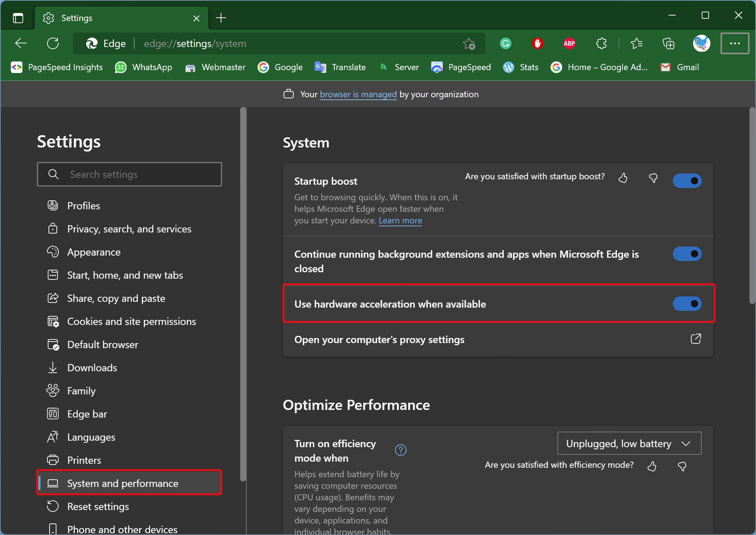This screenshot has height=535, width=756.
Task: Click the Appearance settings icon
Action: click(x=53, y=251)
